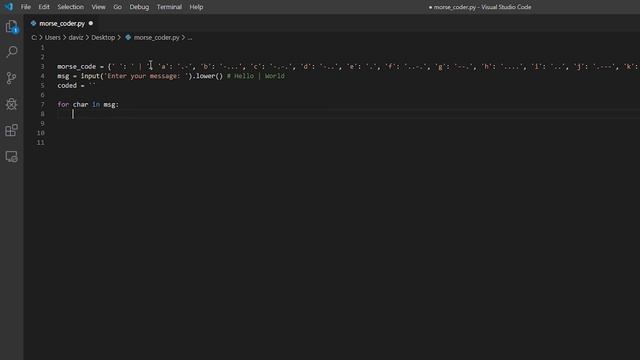The height and width of the screenshot is (360, 640).
Task: Open the Terminal menu
Action: tap(169, 7)
